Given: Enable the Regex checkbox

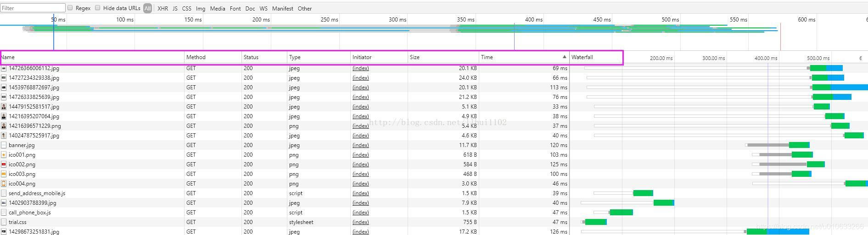Looking at the screenshot, I should pyautogui.click(x=70, y=8).
